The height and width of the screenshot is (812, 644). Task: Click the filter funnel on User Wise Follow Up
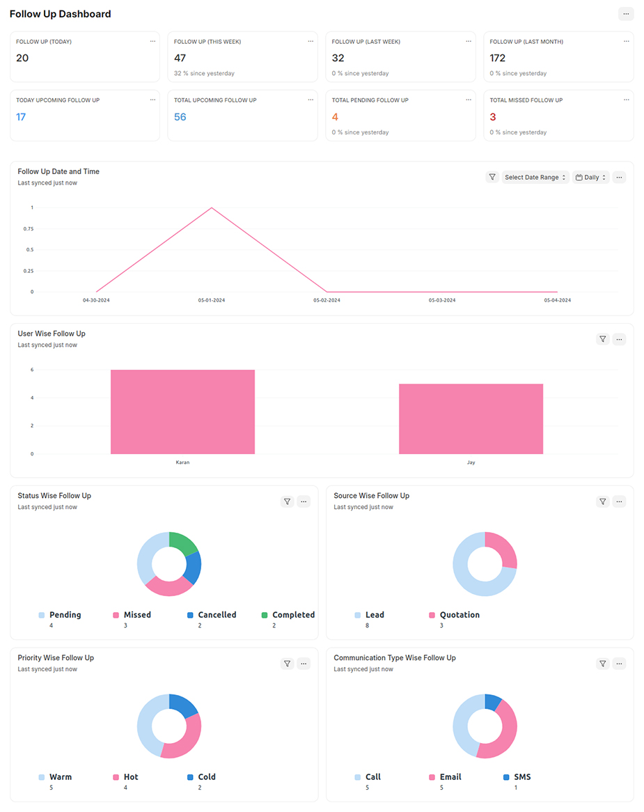tap(602, 339)
